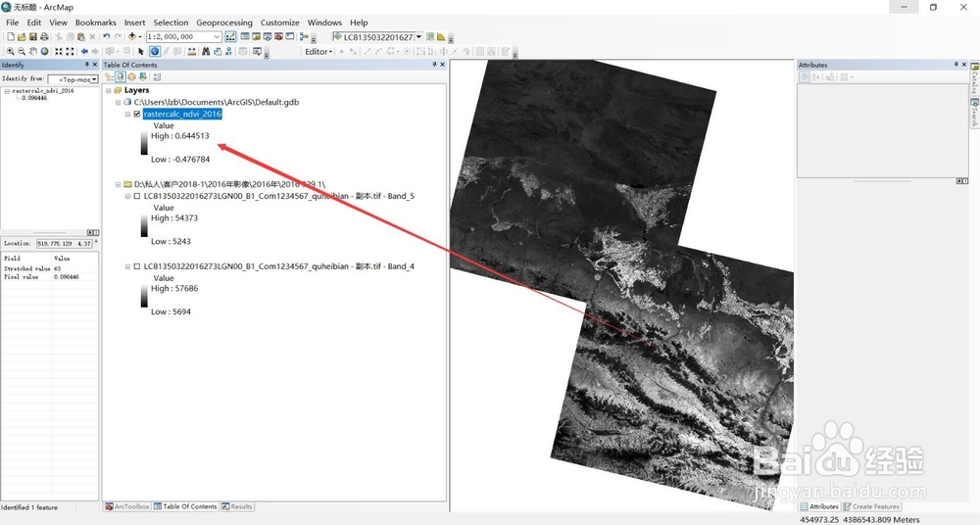Activate the Identify tool
The image size is (980, 525).
tap(155, 51)
